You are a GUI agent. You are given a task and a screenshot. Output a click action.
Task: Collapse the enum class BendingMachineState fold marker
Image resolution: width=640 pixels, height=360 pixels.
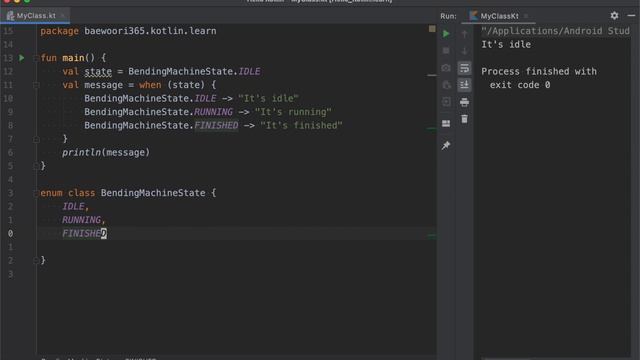click(x=36, y=193)
